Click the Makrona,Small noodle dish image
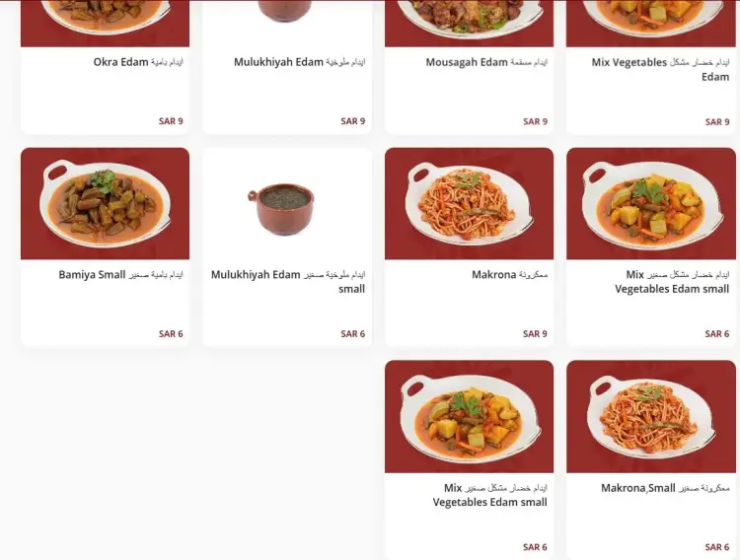 coord(651,417)
